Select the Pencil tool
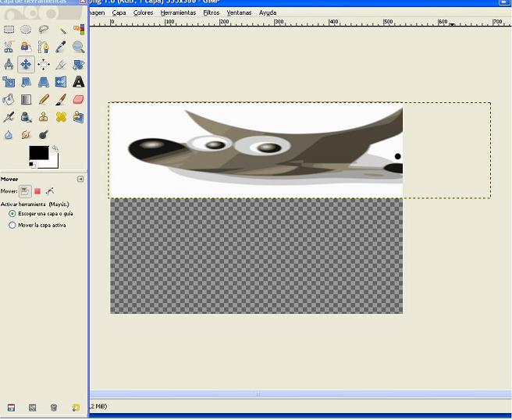Screen dimensions: 512x420 click(x=44, y=99)
